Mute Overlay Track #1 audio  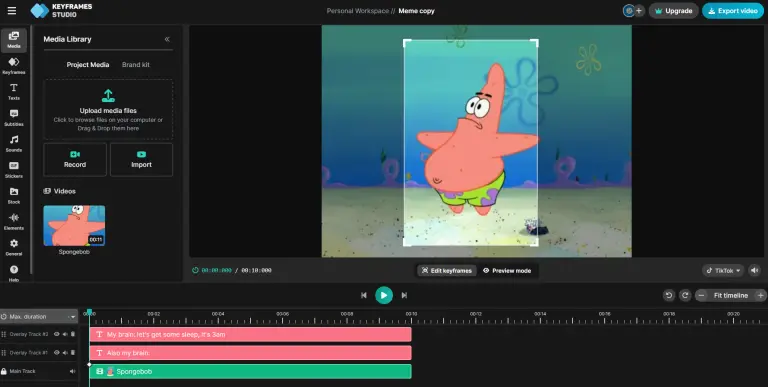65,353
